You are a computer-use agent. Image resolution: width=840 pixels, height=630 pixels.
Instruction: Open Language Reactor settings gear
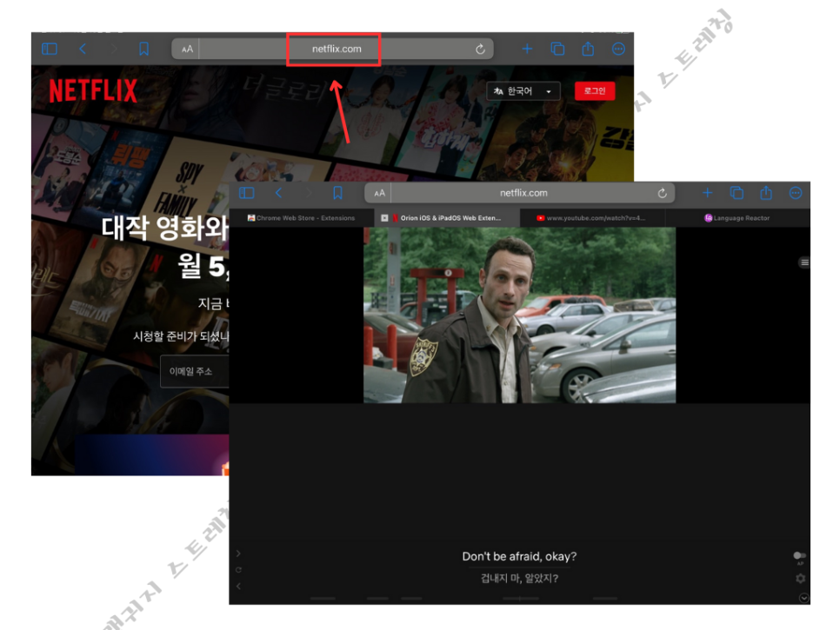pyautogui.click(x=800, y=578)
